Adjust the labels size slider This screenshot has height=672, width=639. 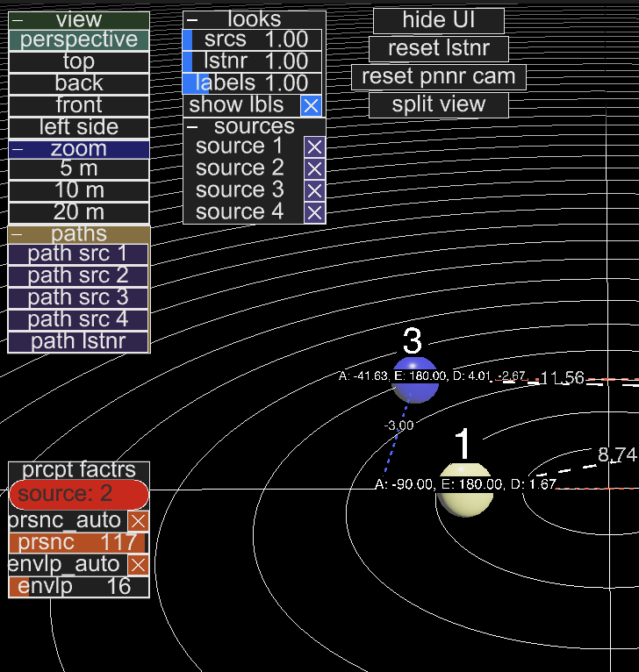[252, 83]
